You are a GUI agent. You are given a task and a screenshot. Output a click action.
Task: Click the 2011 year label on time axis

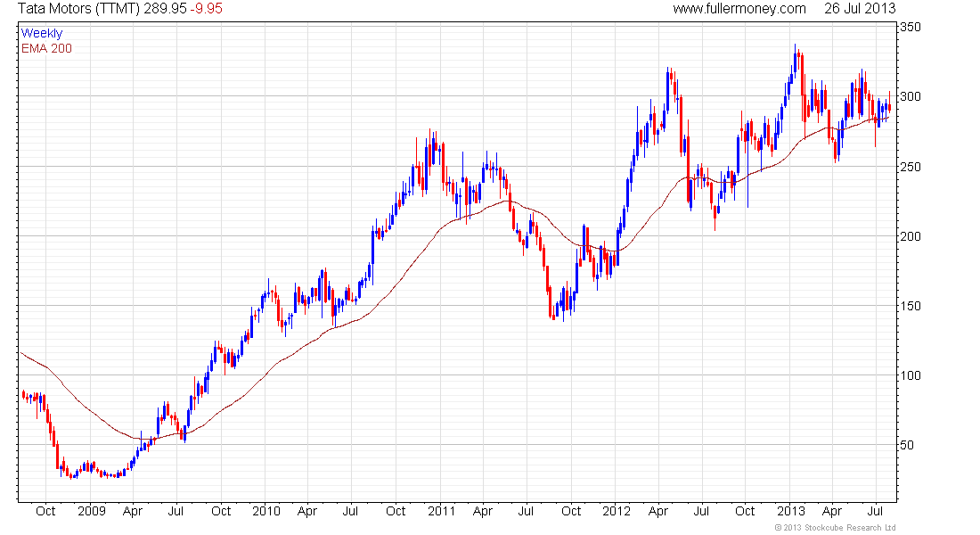(441, 511)
